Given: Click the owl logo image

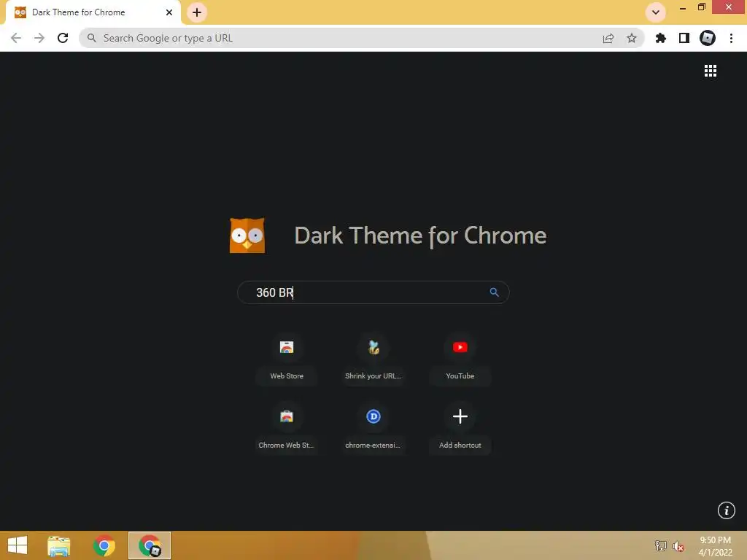Looking at the screenshot, I should (x=247, y=236).
